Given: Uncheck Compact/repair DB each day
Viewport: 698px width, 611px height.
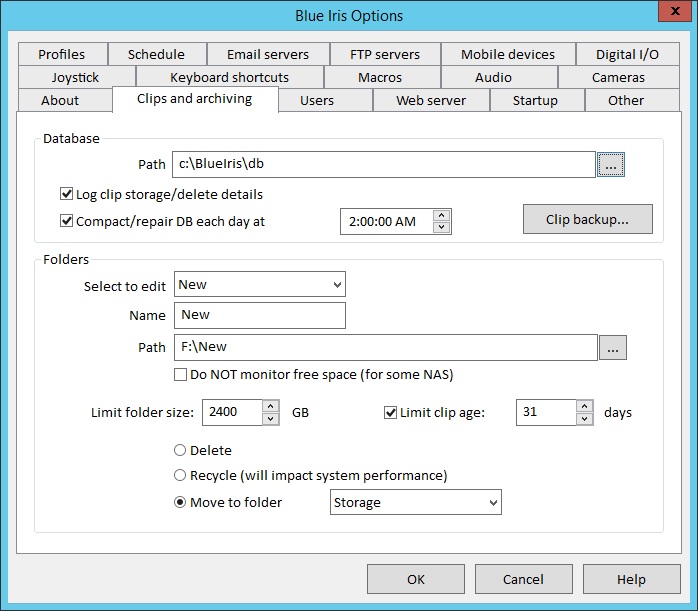Looking at the screenshot, I should click(66, 221).
